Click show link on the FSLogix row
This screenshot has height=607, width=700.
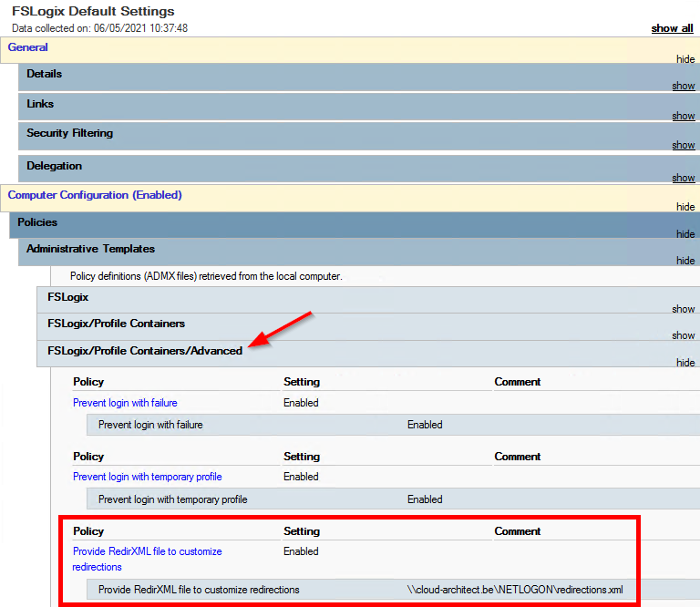683,309
